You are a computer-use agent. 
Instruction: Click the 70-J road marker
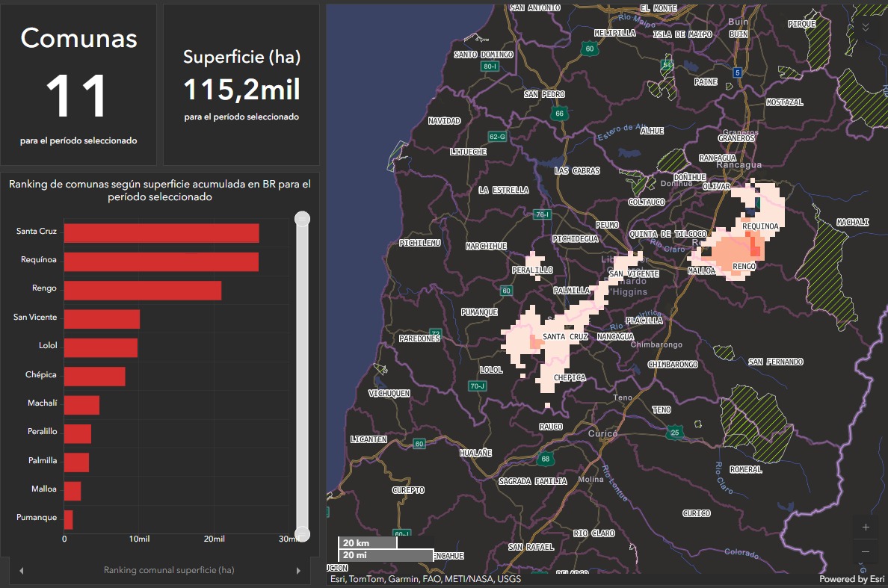click(478, 386)
